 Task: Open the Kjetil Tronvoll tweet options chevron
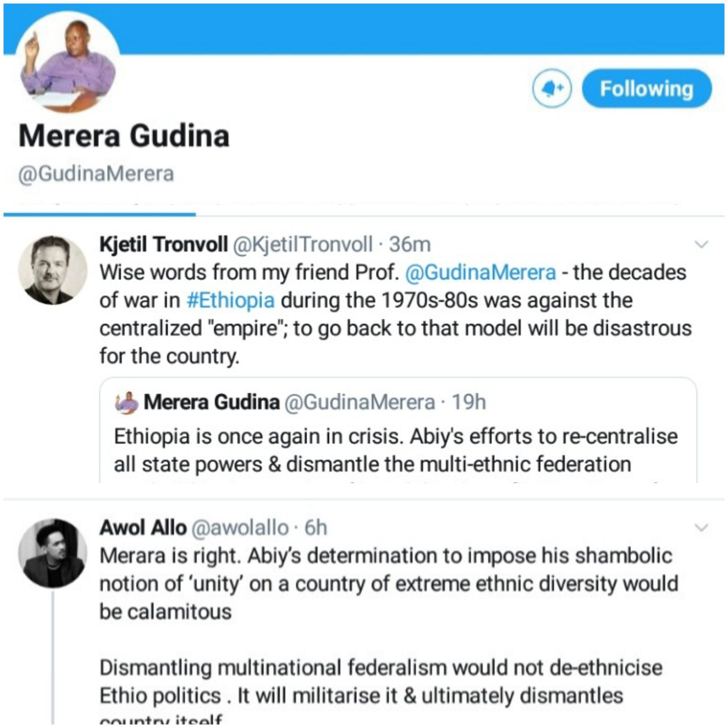[701, 245]
